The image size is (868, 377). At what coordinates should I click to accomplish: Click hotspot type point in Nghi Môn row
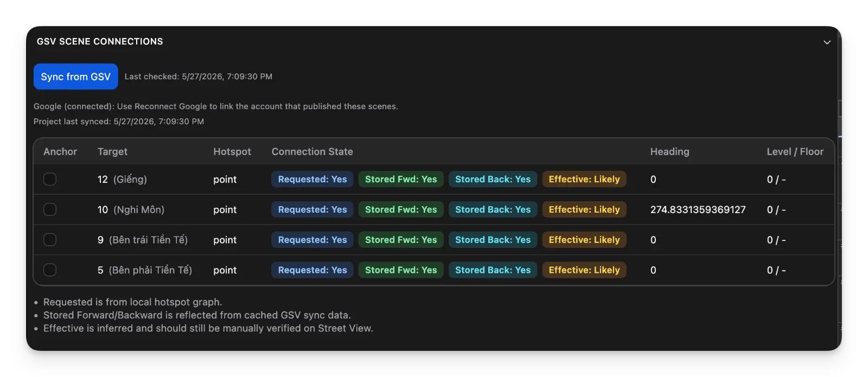pyautogui.click(x=225, y=209)
